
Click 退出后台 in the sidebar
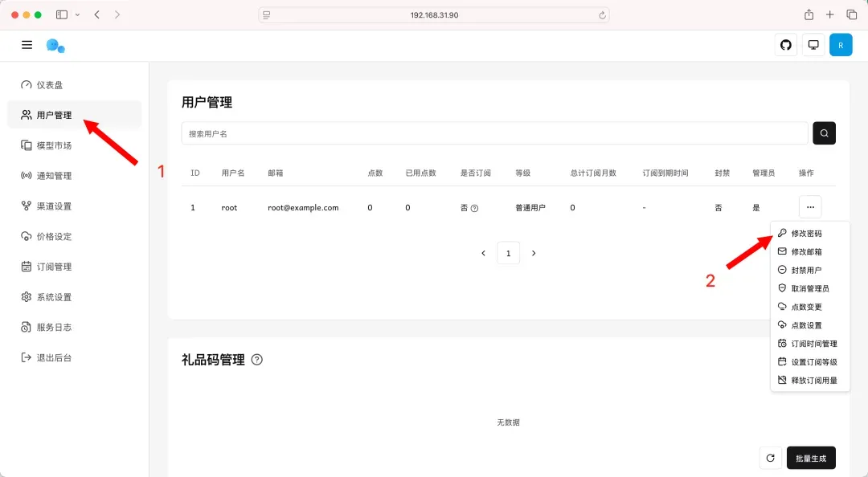74,357
